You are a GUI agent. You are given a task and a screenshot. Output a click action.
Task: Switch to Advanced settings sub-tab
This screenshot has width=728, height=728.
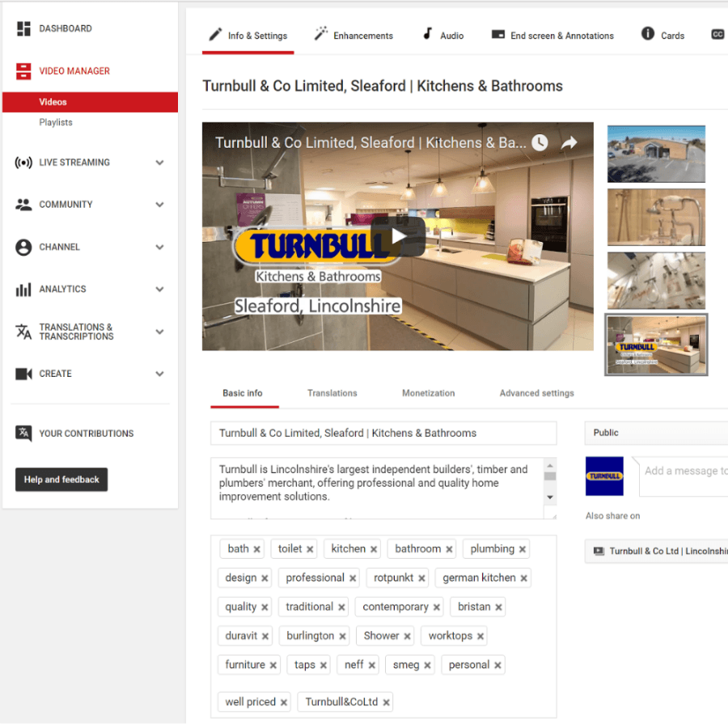coord(537,393)
